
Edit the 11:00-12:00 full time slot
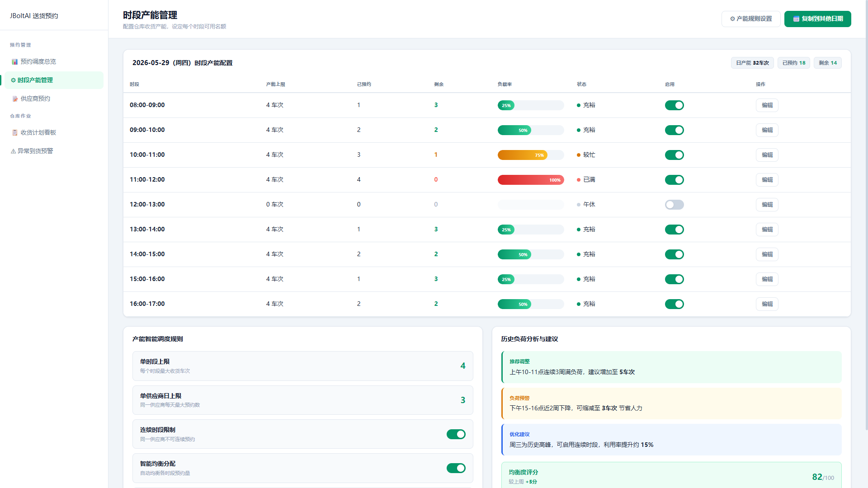(x=767, y=180)
